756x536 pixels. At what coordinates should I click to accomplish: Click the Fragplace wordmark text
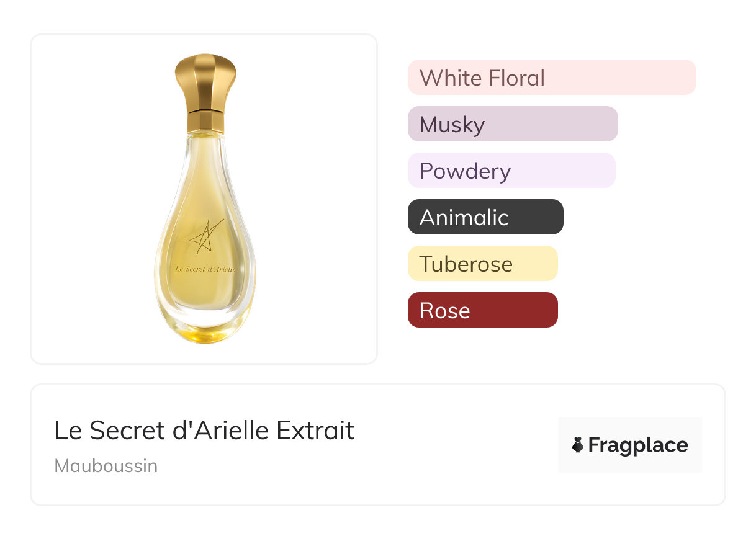638,445
